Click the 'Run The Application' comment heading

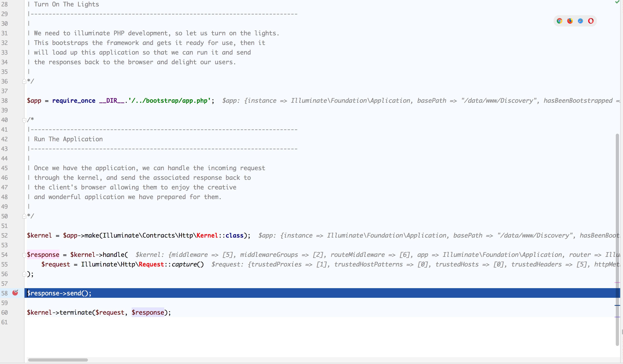click(x=68, y=139)
